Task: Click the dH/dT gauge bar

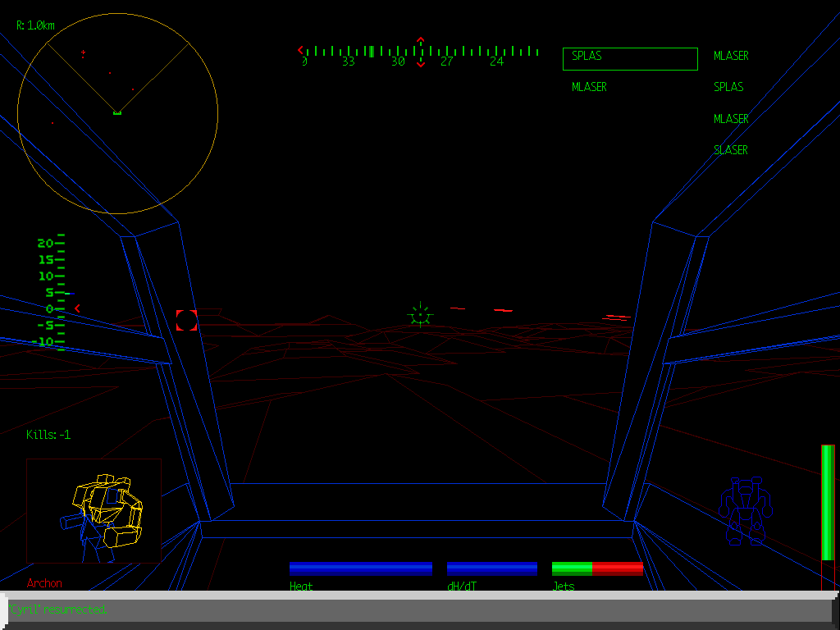Action: tap(492, 568)
